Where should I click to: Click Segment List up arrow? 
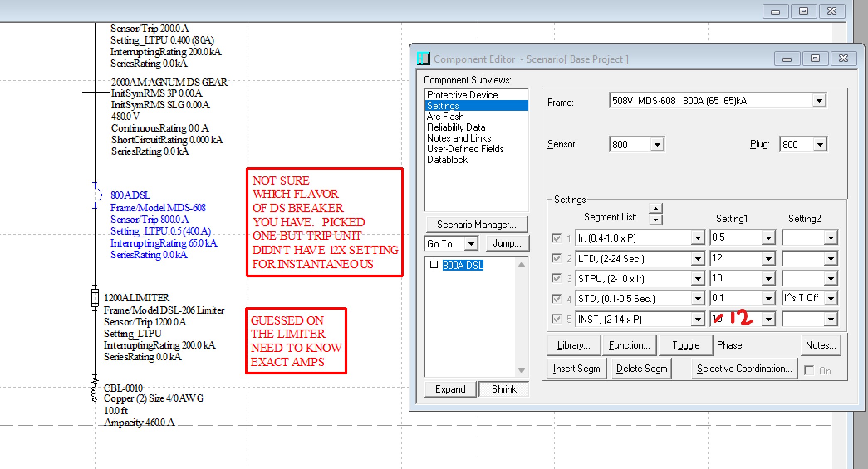tap(655, 208)
